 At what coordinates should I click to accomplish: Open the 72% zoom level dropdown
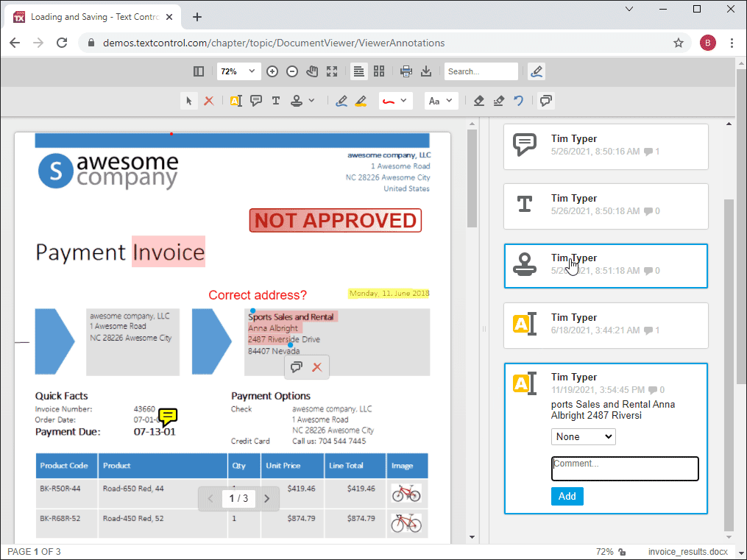[x=238, y=71]
